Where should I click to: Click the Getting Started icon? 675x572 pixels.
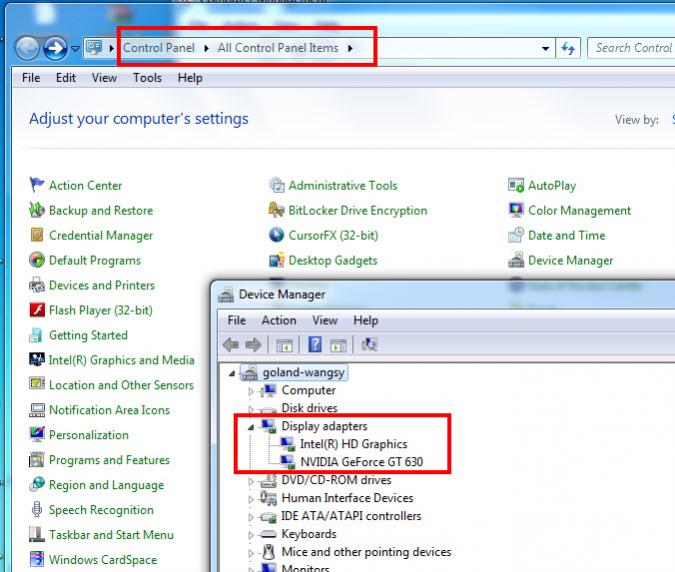click(x=37, y=335)
